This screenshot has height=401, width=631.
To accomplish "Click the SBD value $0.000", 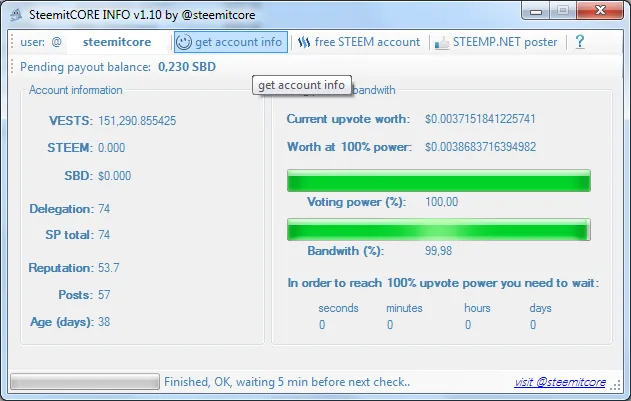I will pos(115,176).
